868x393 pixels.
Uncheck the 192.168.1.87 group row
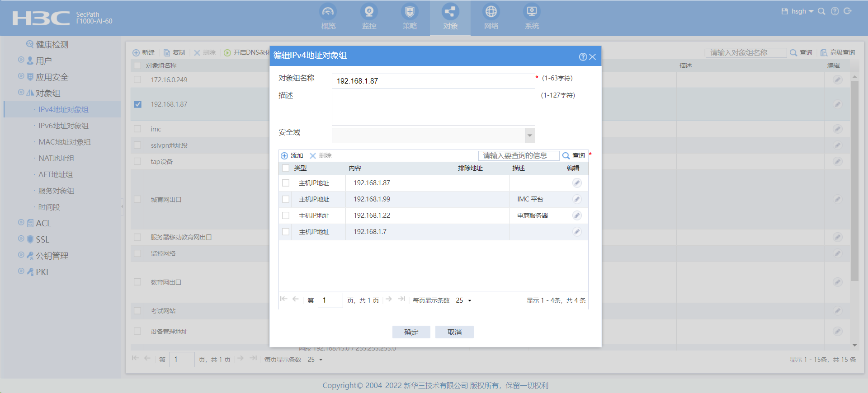(138, 104)
